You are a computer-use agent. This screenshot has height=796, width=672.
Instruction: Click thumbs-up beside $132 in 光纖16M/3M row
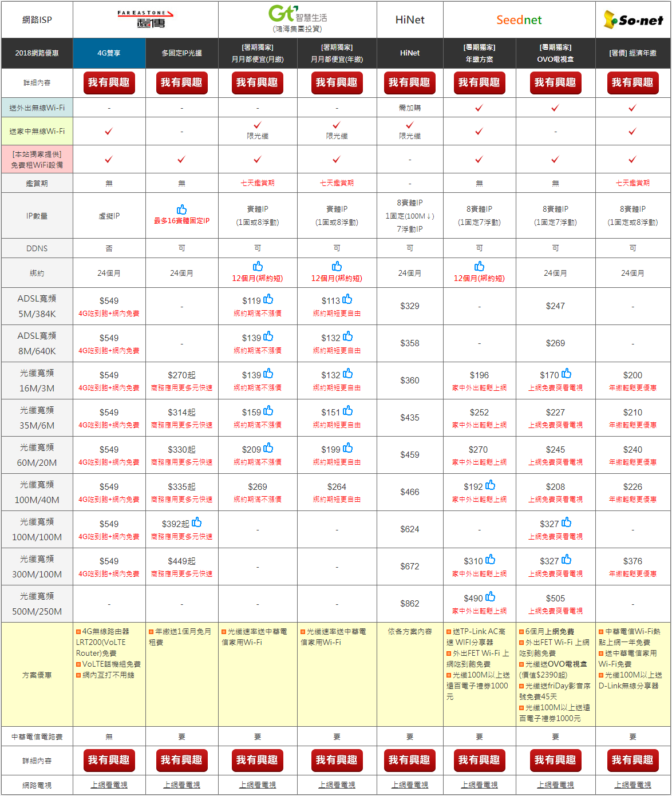(347, 374)
